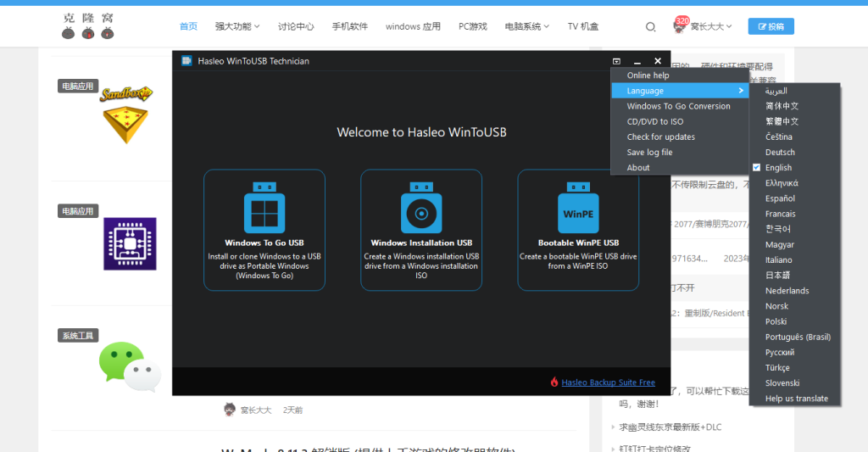Minimize the WinToUSB window
The height and width of the screenshot is (452, 868).
pos(637,62)
